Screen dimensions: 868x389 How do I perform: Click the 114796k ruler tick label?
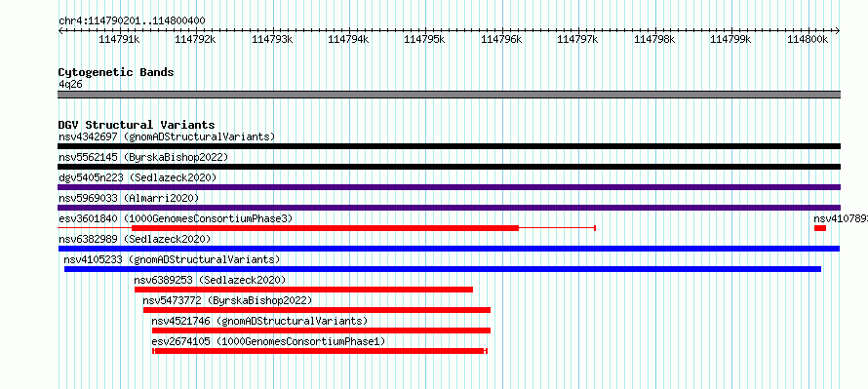coord(501,39)
